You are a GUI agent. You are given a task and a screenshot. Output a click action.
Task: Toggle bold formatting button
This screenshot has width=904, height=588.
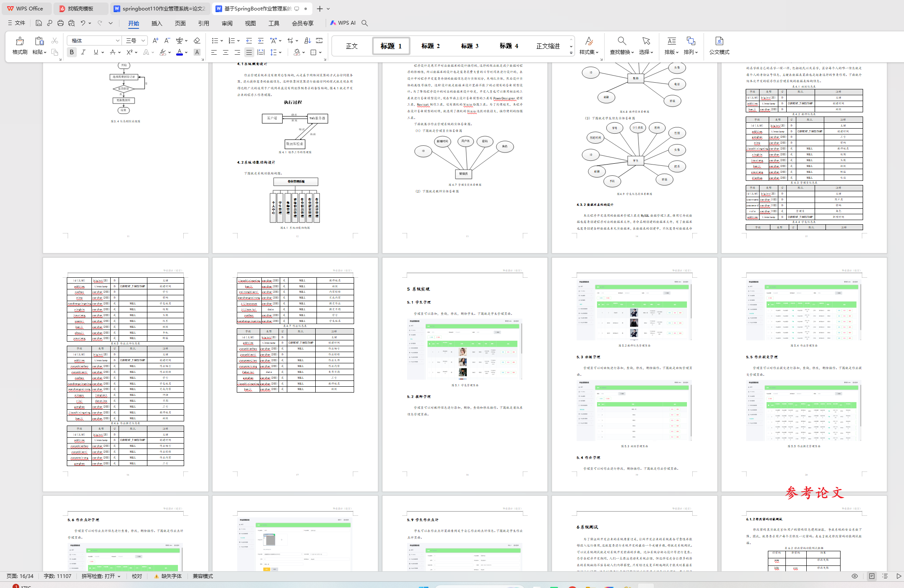[x=72, y=52]
